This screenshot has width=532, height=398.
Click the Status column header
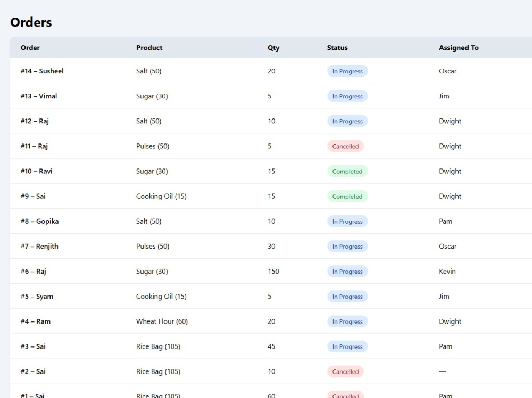[337, 48]
